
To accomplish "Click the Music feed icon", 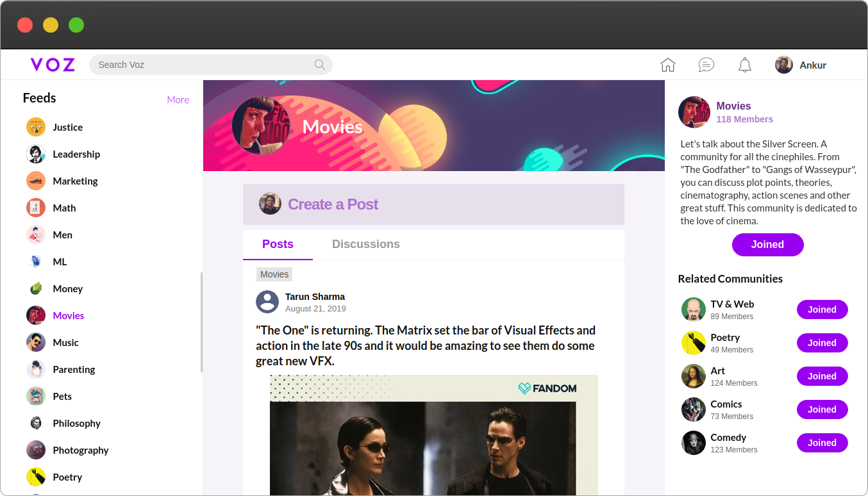I will (36, 342).
